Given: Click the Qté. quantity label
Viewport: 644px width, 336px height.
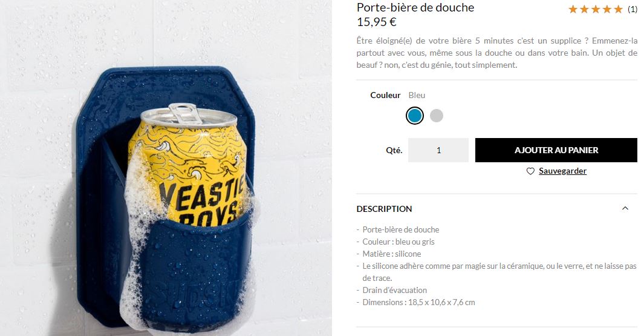Looking at the screenshot, I should (x=394, y=151).
